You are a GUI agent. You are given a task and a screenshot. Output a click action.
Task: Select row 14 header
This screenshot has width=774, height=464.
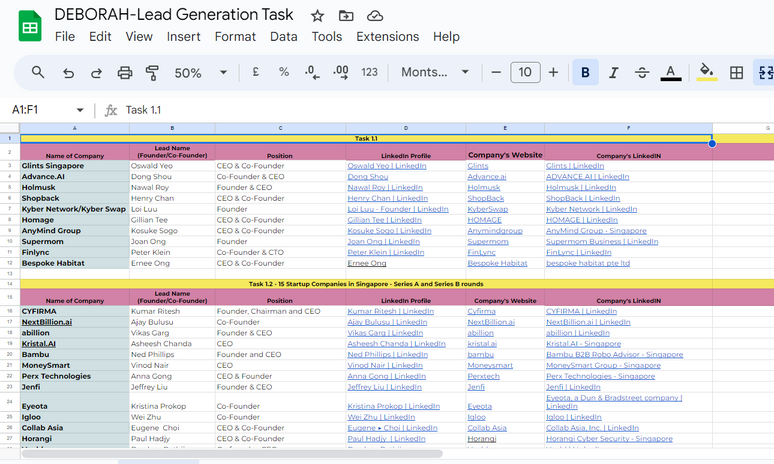point(9,284)
